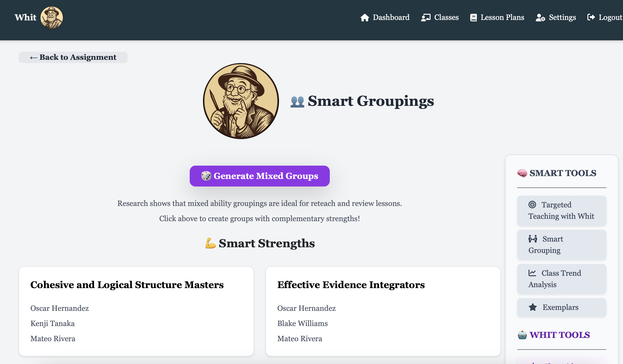Open Targeted Teaching with Whit tool

coord(561,210)
